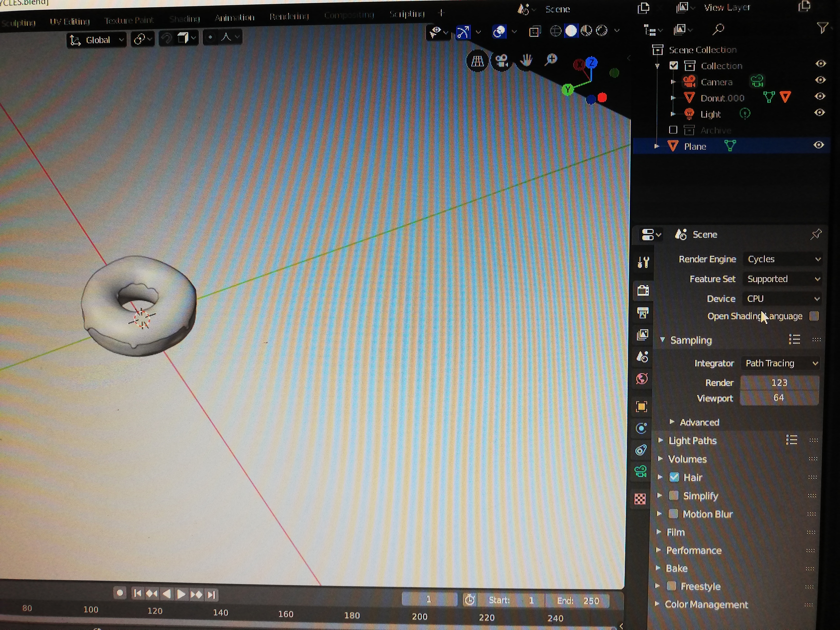Select rendered viewport shading mode
Screen dimensions: 840x630
pos(602,30)
